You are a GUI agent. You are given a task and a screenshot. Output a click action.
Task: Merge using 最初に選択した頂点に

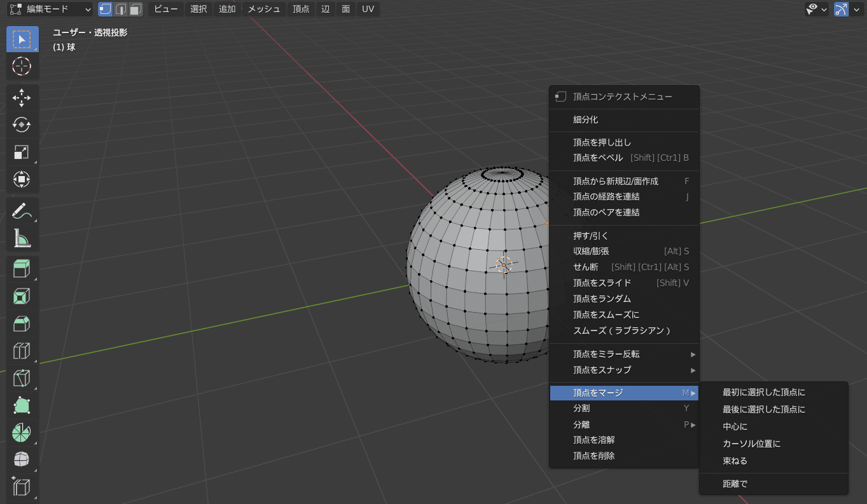pyautogui.click(x=773, y=392)
